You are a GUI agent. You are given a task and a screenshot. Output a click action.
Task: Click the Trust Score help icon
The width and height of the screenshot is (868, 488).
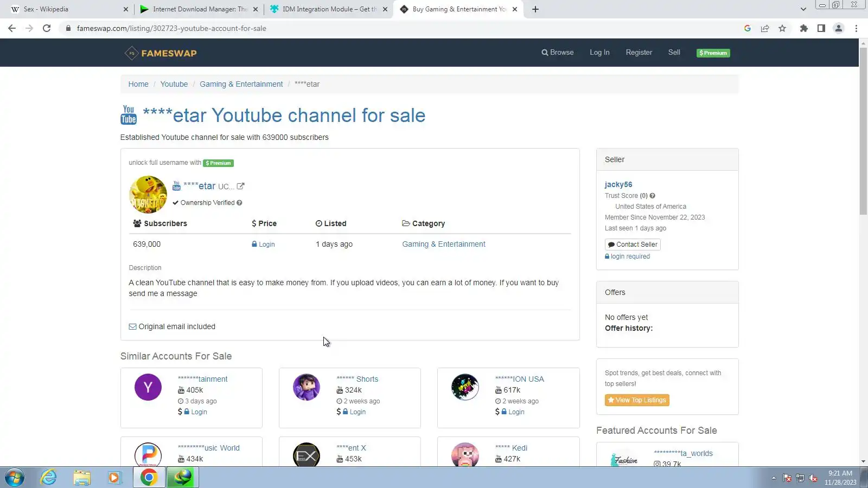click(x=652, y=196)
